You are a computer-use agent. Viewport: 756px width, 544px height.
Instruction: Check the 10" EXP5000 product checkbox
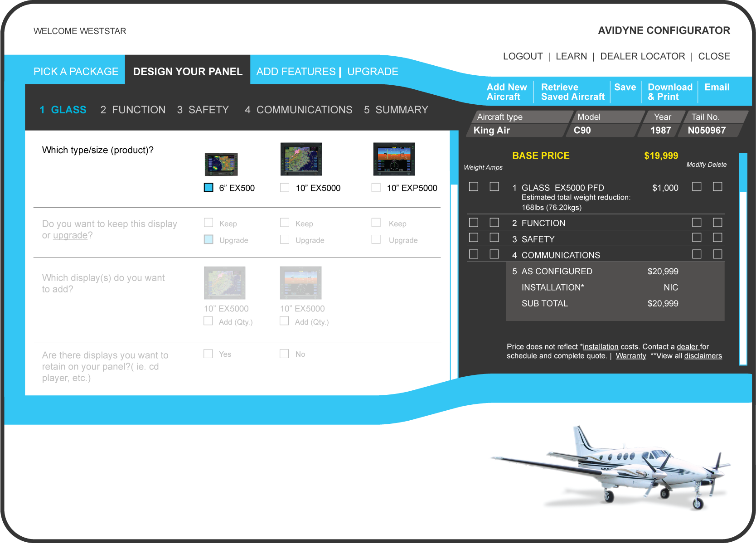click(x=376, y=188)
